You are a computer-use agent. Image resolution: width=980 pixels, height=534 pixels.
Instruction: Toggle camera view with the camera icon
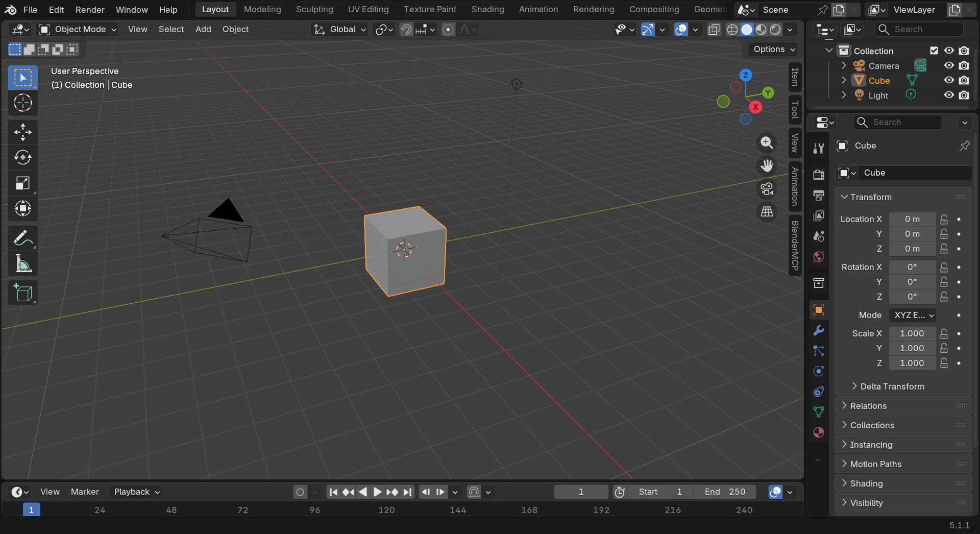point(767,189)
